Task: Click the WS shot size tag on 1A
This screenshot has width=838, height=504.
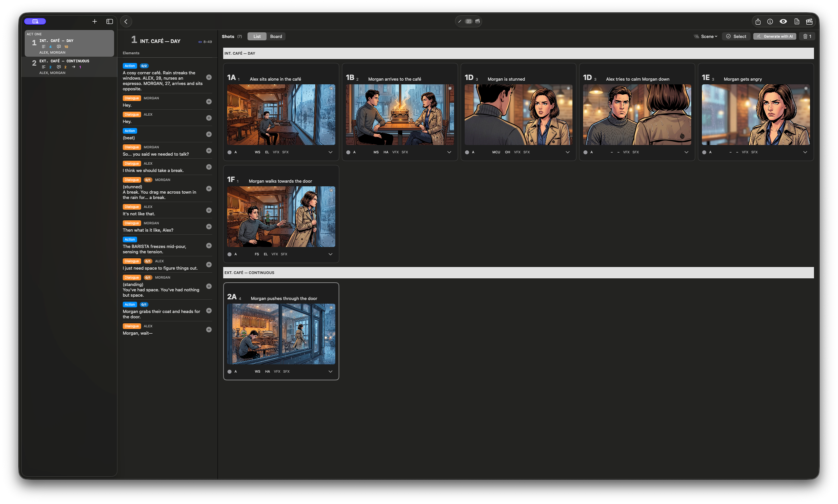Action: click(258, 152)
